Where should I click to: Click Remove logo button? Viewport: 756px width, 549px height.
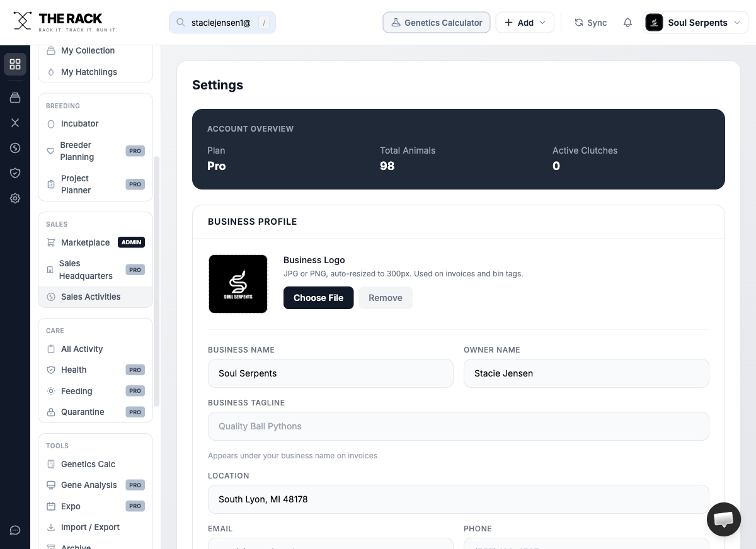(386, 298)
